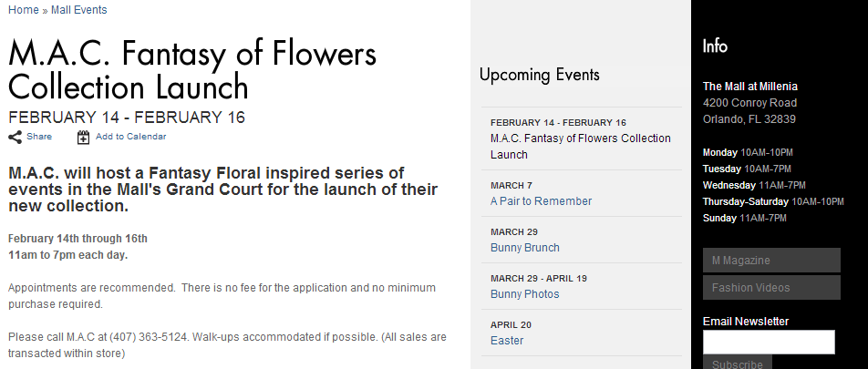The image size is (868, 369).
Task: Click the Subscribe button
Action: [x=737, y=363]
